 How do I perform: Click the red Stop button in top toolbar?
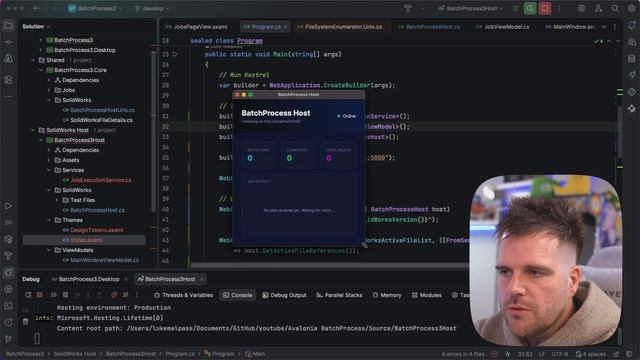coord(544,8)
